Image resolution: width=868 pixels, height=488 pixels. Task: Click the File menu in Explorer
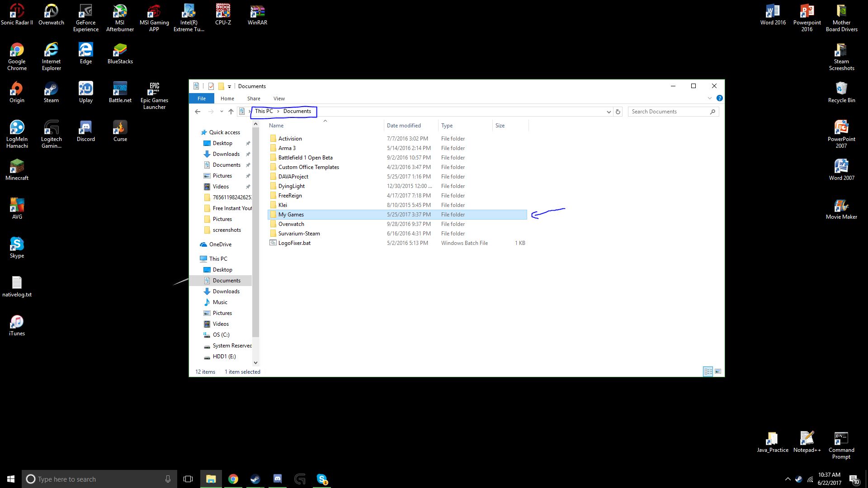(201, 99)
